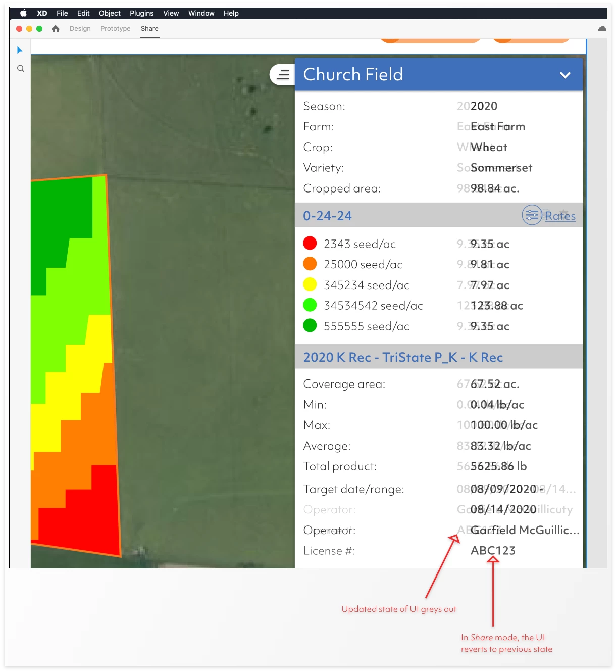This screenshot has width=616, height=672.
Task: Open the Help menu
Action: (231, 13)
